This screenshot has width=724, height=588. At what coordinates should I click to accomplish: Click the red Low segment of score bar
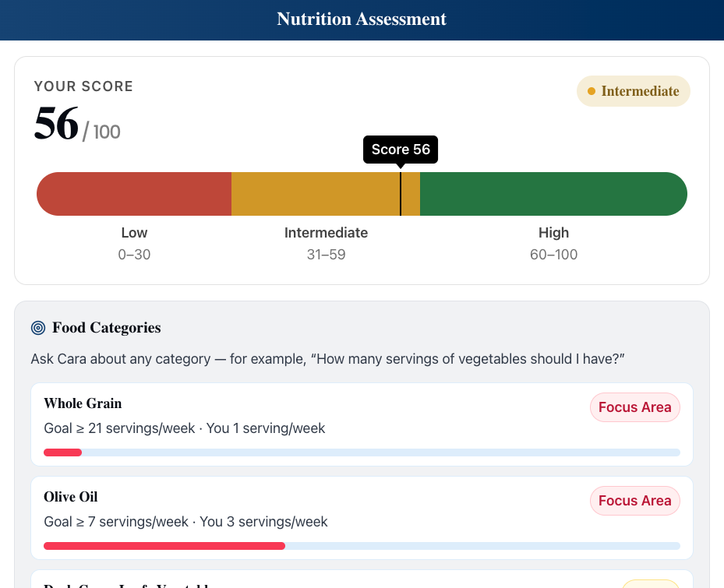tap(134, 194)
